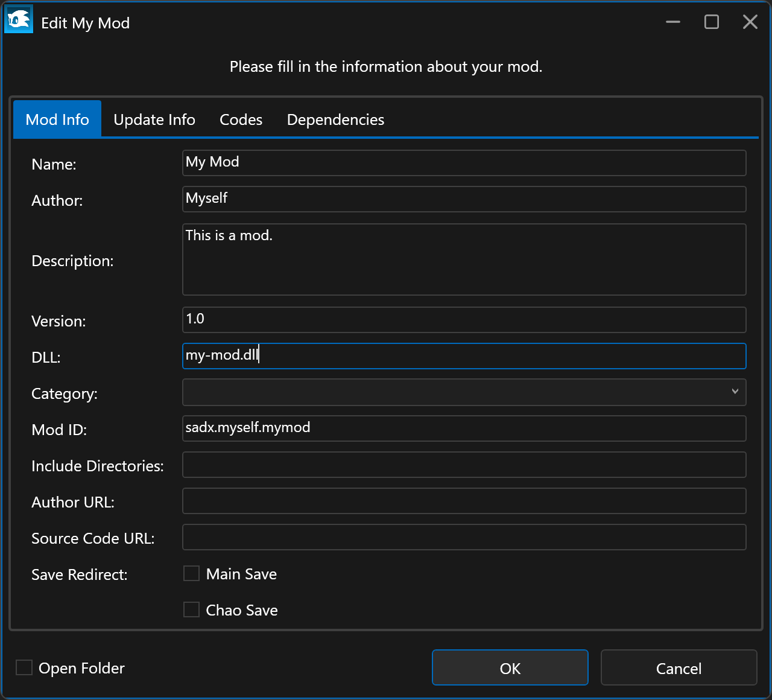Click the Cancel button

pos(679,668)
